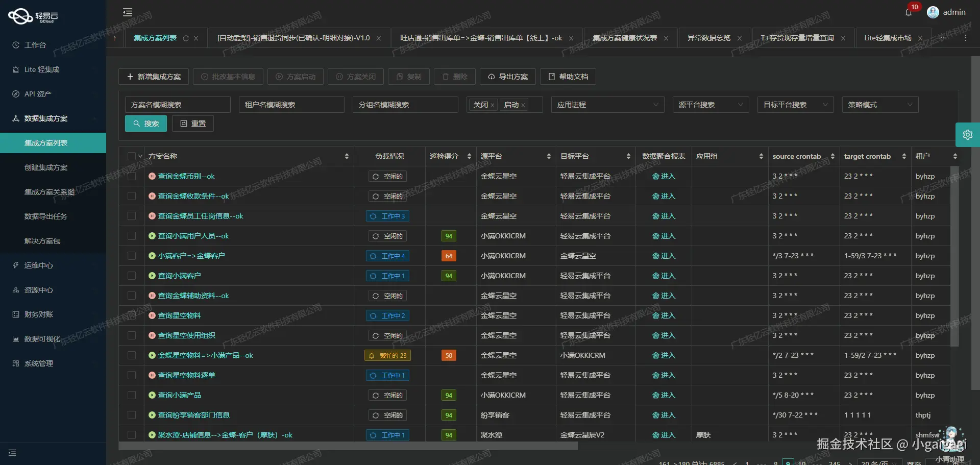Open the 策略模式 dropdown

click(879, 105)
